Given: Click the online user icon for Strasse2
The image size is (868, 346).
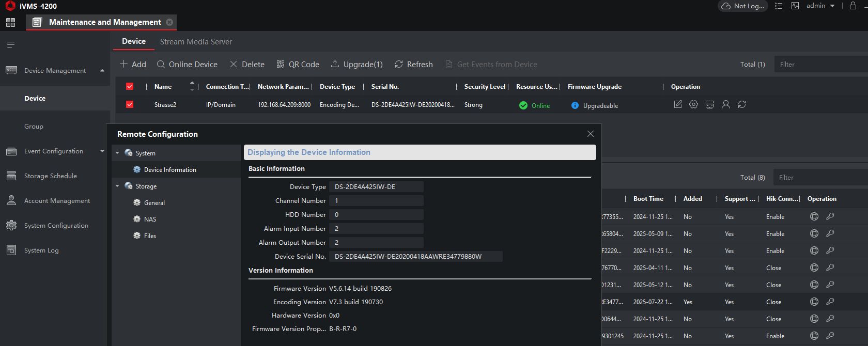Looking at the screenshot, I should [x=726, y=104].
